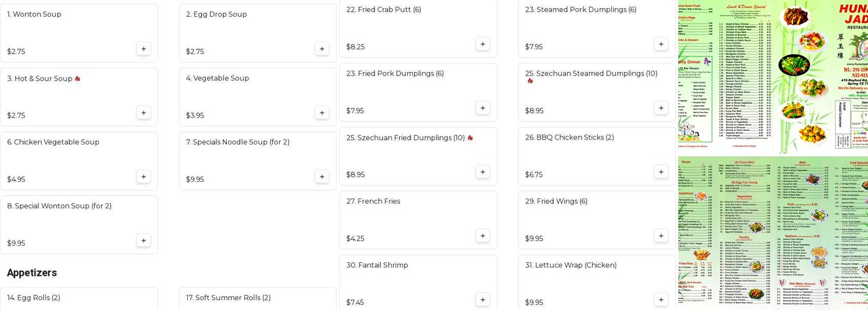Add Fried Pork Dumplings (6) to cart
The width and height of the screenshot is (868, 310).
(482, 108)
